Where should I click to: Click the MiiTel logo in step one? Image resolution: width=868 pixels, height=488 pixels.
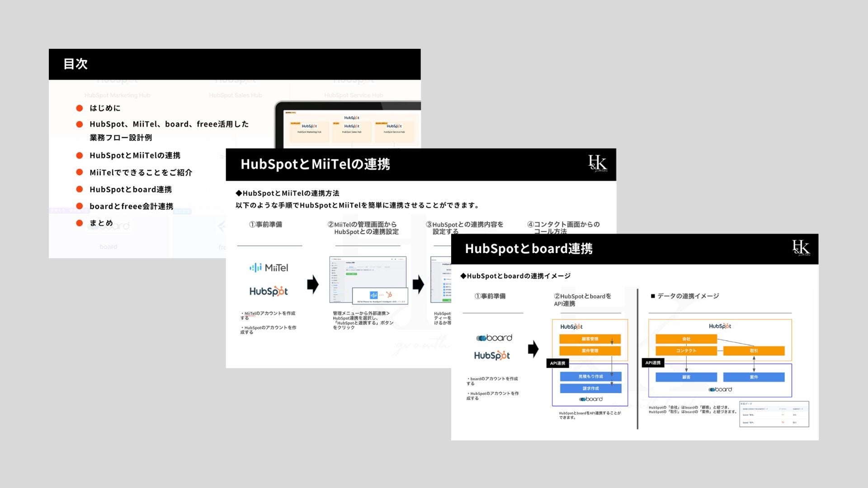point(269,267)
